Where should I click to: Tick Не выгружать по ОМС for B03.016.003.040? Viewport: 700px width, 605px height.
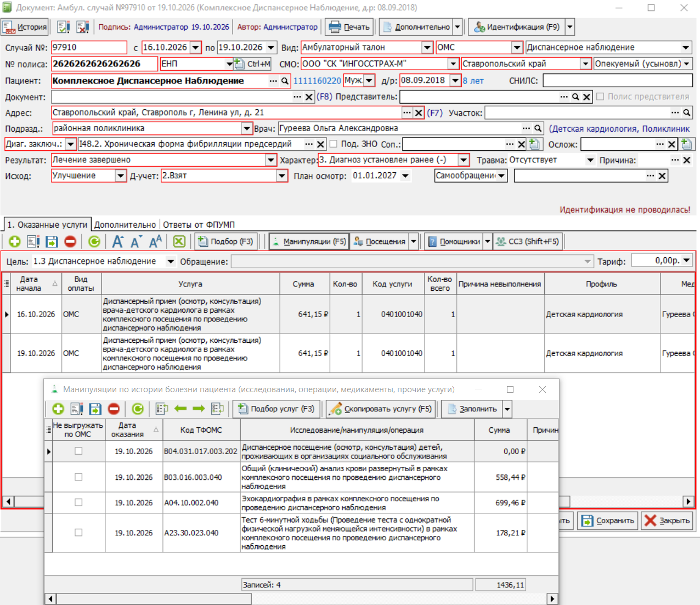(78, 477)
